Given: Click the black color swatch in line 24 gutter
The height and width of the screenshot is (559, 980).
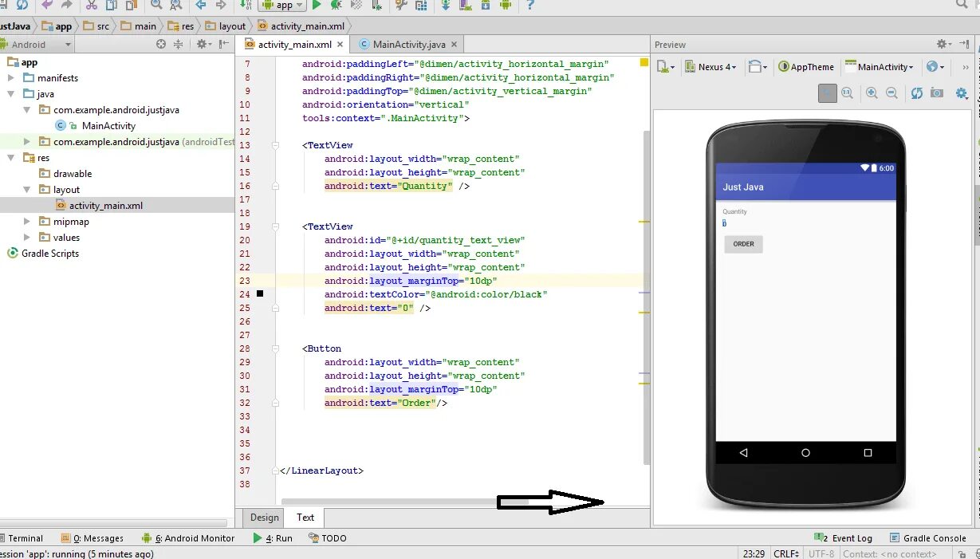Looking at the screenshot, I should click(x=260, y=294).
